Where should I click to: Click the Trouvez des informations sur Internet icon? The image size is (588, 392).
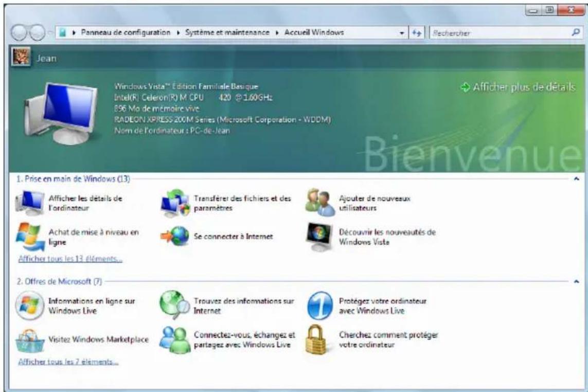coord(174,305)
